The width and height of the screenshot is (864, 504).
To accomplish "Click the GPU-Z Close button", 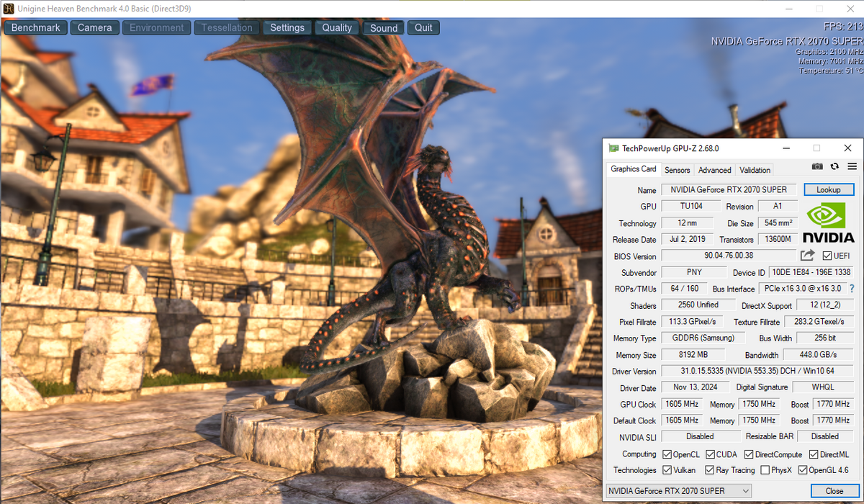I will click(834, 491).
